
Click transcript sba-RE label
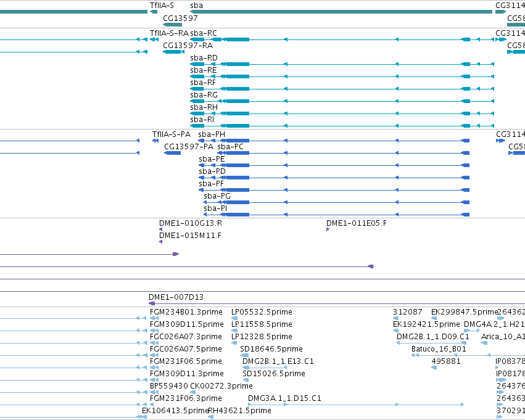tap(203, 70)
